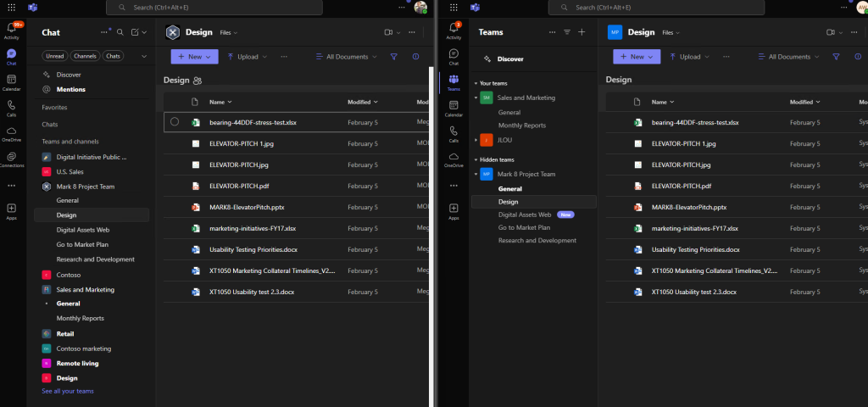Screen dimensions: 868x407
Task: Open Upload dropdown in left window
Action: click(247, 57)
